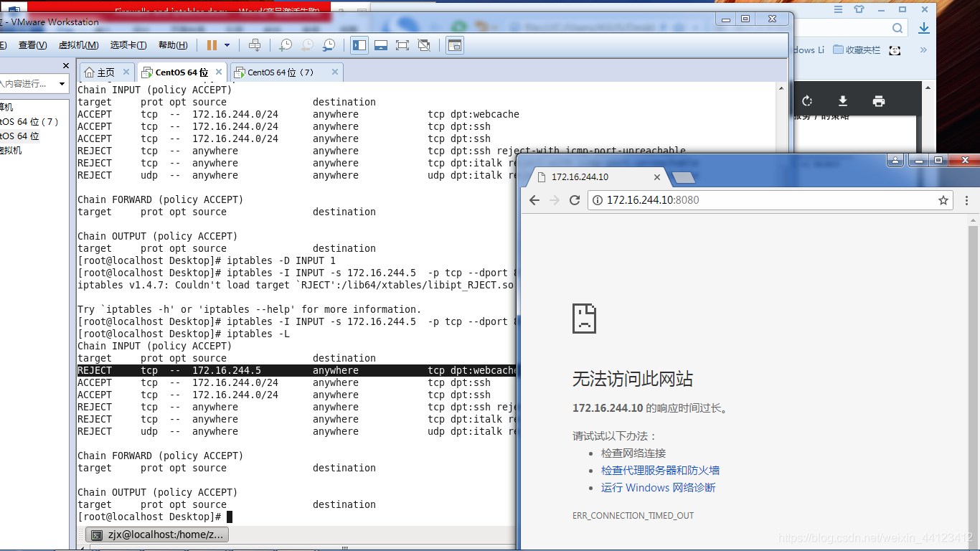Close the 172.16.244.10 Chrome tab
This screenshot has width=980, height=551.
coord(658,176)
